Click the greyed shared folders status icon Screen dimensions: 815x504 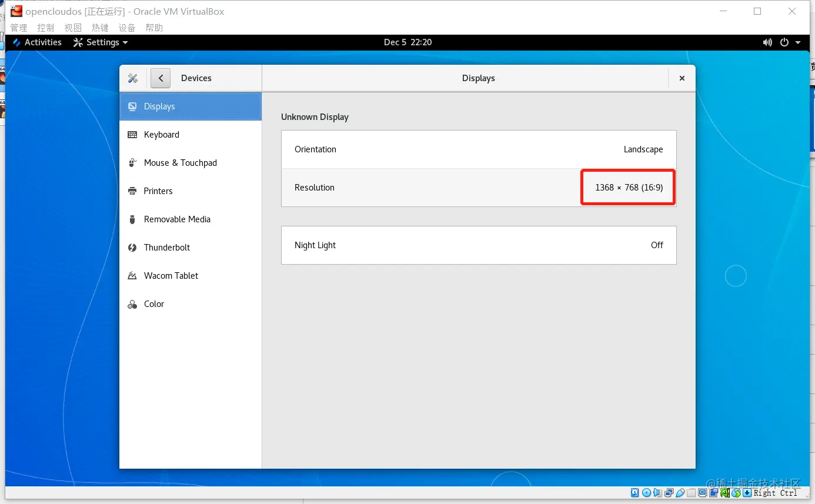(691, 493)
